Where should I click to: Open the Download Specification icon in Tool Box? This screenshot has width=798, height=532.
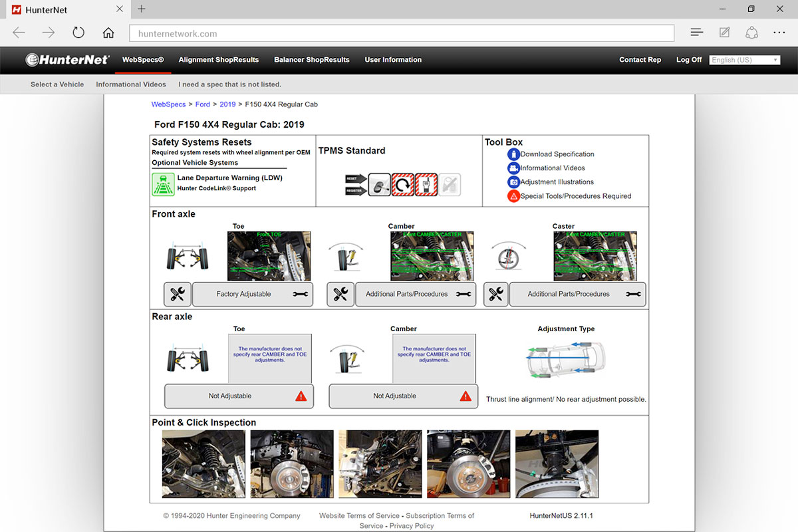513,154
